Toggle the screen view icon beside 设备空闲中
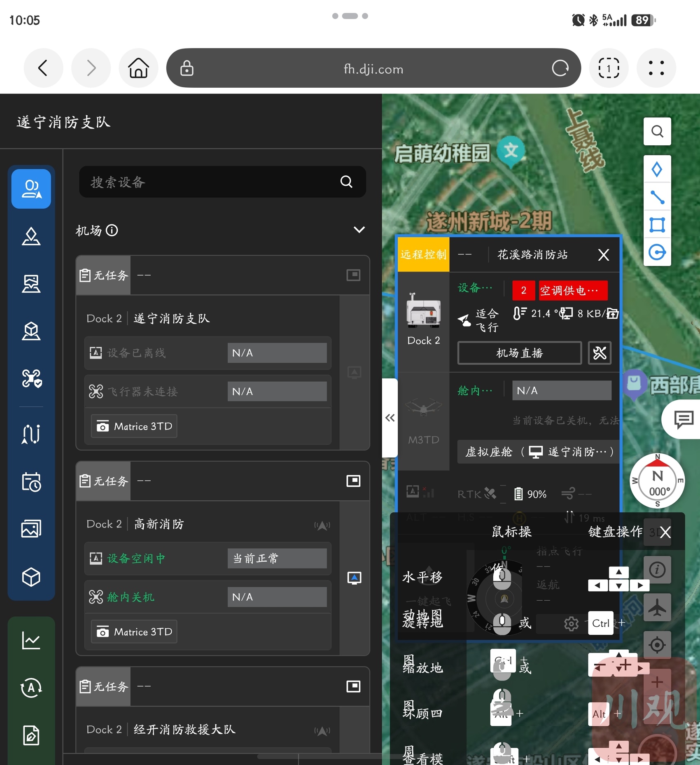Image resolution: width=700 pixels, height=765 pixels. pos(354,578)
